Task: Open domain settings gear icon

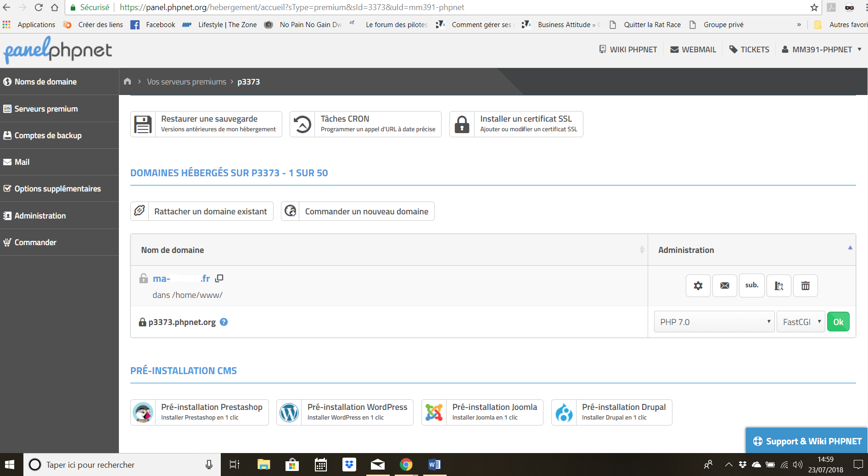Action: pyautogui.click(x=698, y=286)
